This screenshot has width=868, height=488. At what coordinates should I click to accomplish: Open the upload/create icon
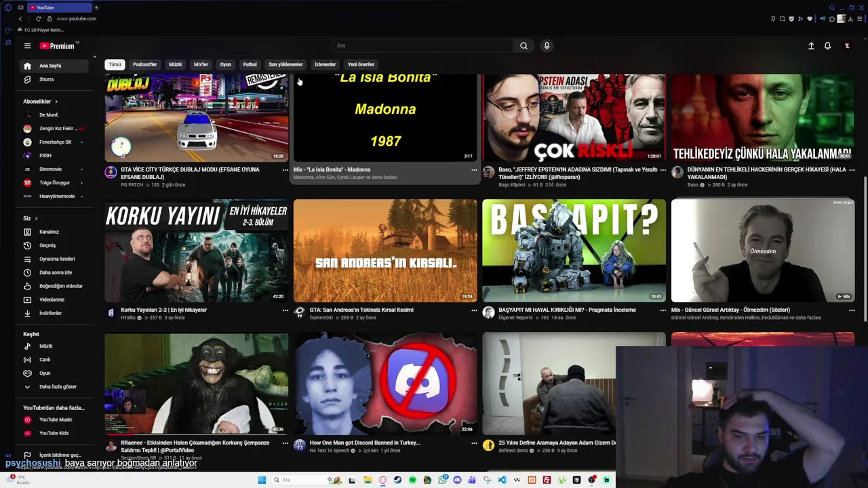tap(811, 46)
